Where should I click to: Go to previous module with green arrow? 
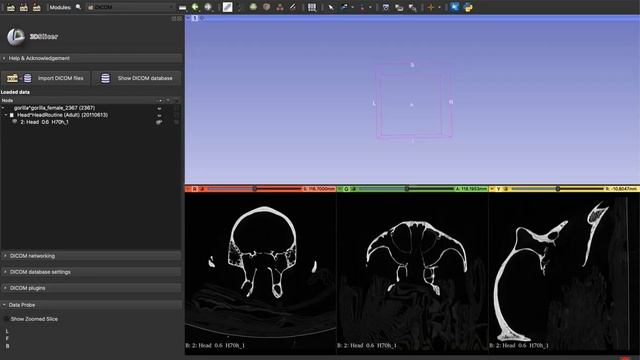pos(195,7)
